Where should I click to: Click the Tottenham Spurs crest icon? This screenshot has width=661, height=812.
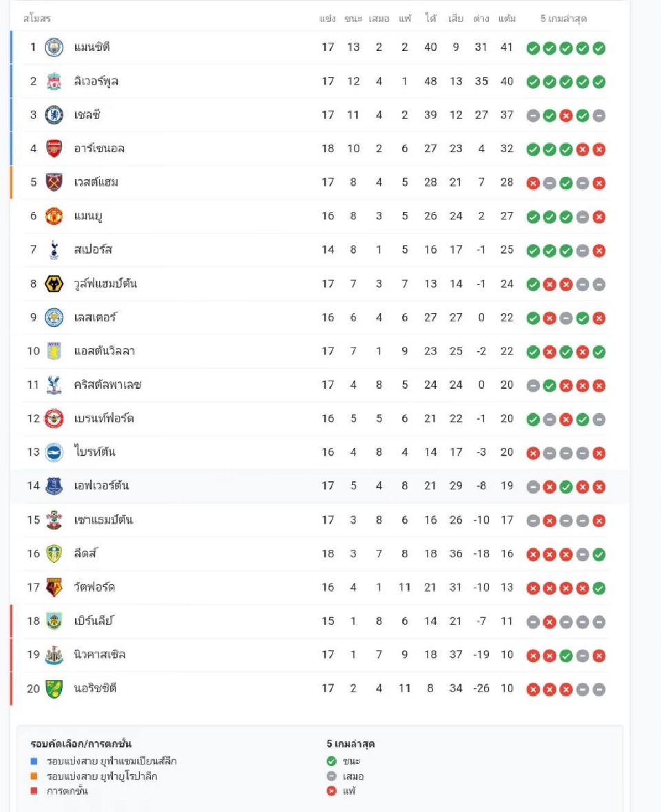point(54,250)
